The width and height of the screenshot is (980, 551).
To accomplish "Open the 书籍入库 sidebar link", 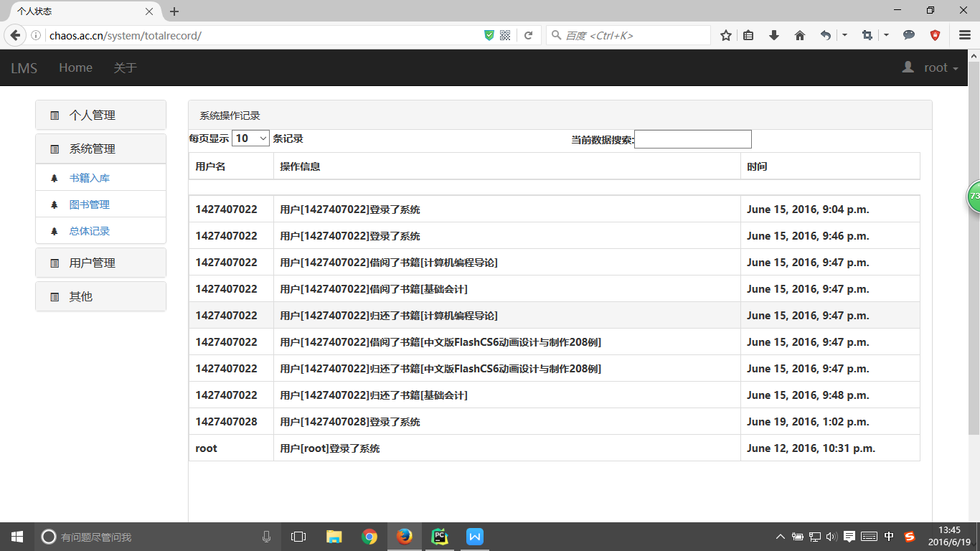I will coord(90,178).
